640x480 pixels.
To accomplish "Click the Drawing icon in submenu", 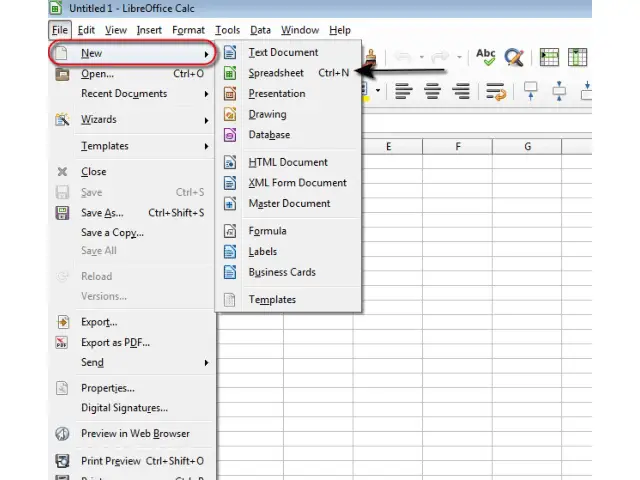I will click(230, 114).
